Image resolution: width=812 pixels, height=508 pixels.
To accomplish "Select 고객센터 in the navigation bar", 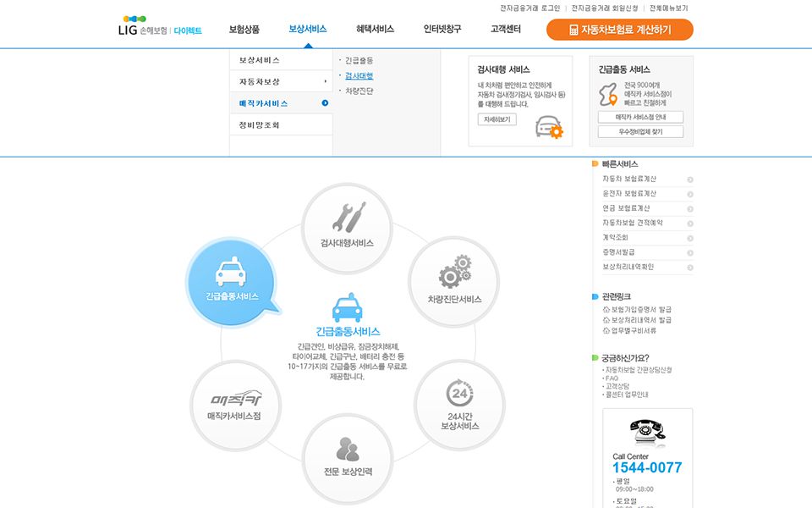I will point(505,29).
